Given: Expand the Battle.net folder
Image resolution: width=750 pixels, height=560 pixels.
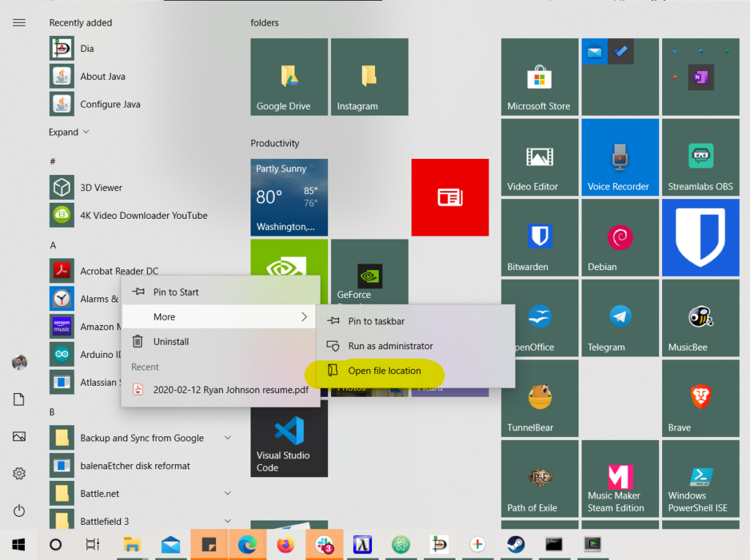Looking at the screenshot, I should [x=227, y=493].
